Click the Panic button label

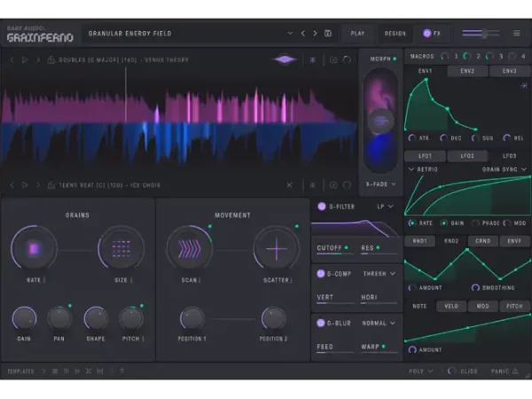[x=500, y=371]
